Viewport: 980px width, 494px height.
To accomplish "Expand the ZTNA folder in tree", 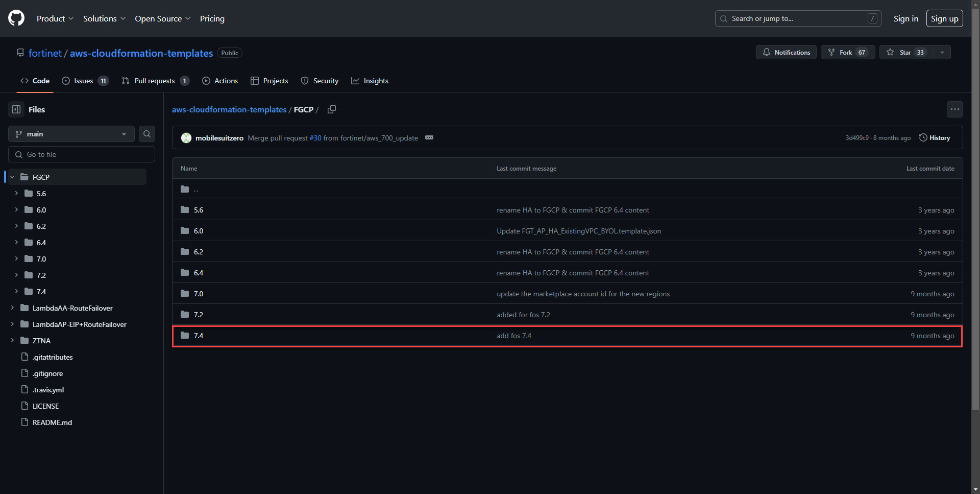I will point(12,340).
